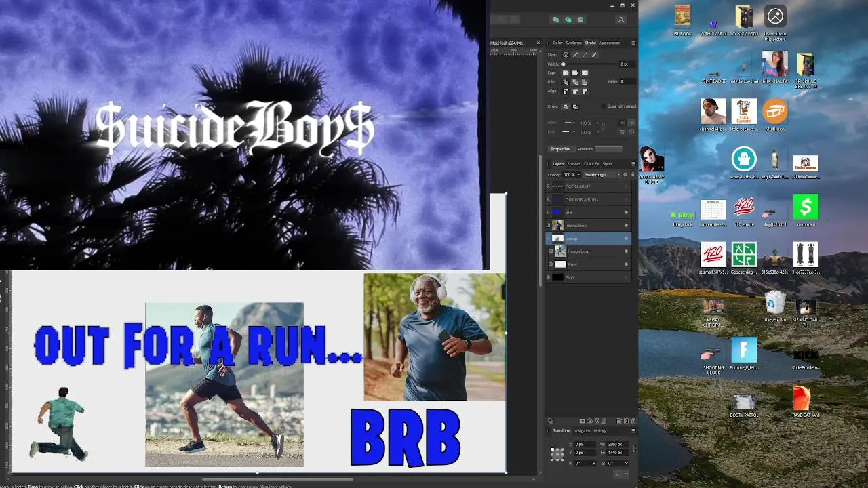Switch to the Brushes tab
The height and width of the screenshot is (488, 868).
(x=574, y=164)
